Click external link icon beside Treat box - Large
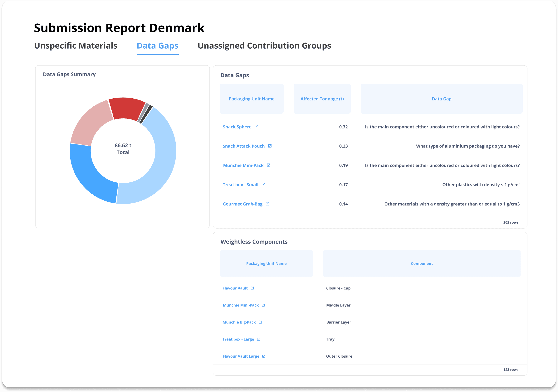 point(259,339)
